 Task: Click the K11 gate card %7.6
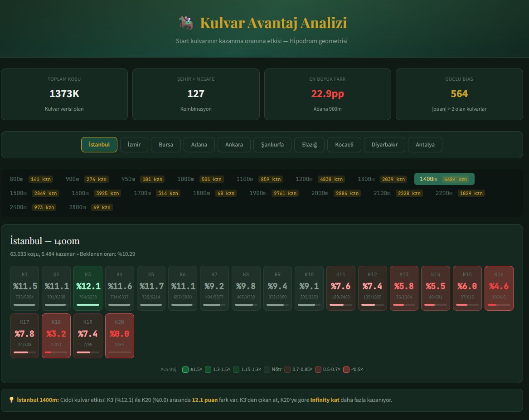click(341, 288)
